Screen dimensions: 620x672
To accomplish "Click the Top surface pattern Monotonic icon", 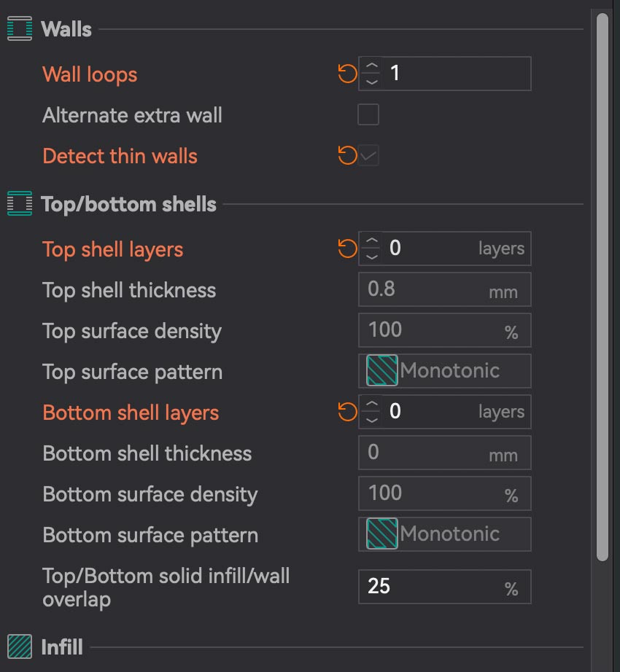I will pyautogui.click(x=382, y=371).
